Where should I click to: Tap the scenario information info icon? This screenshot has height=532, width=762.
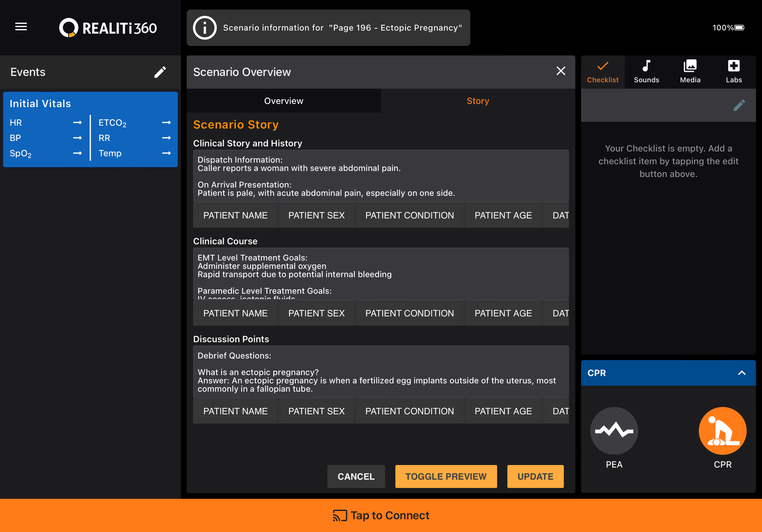pos(205,27)
